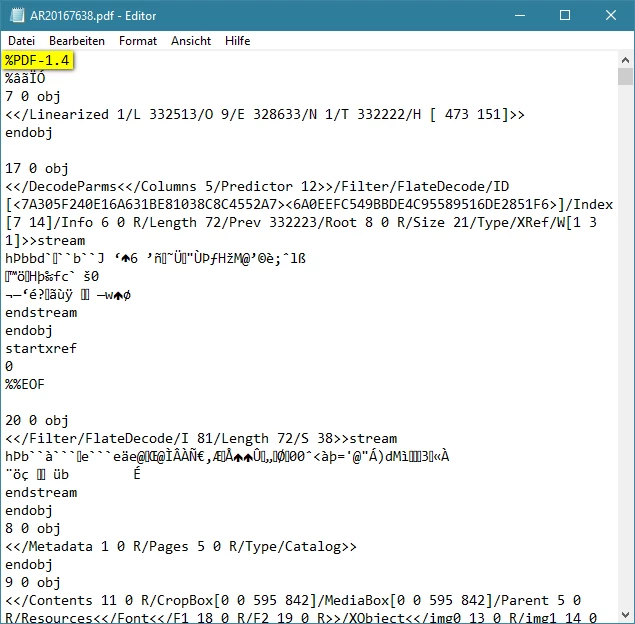
Task: Click the 'Info 6 0 R/Length 72/Prev' line
Action: (x=301, y=222)
